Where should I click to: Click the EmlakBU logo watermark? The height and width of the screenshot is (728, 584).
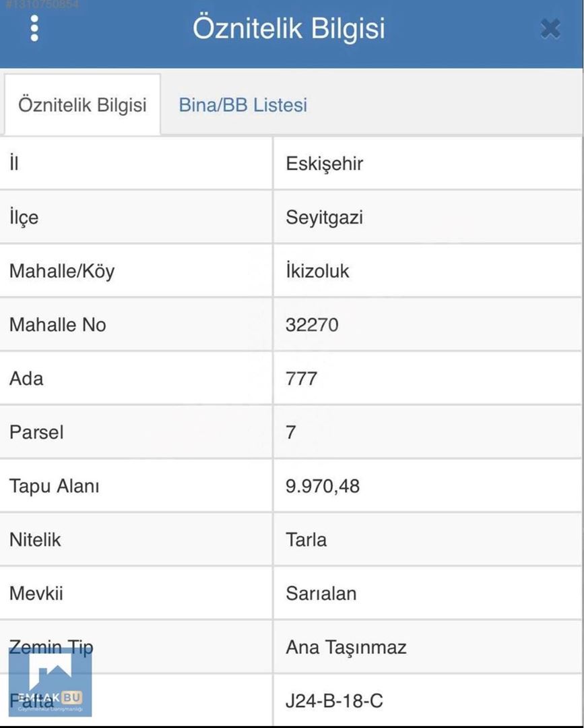[50, 681]
